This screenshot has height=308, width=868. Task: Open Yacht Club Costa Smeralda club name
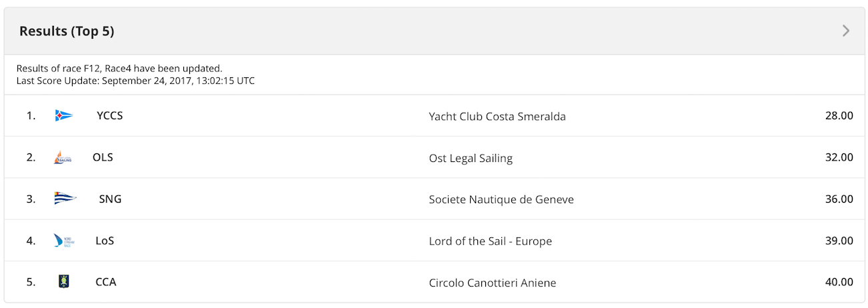497,117
